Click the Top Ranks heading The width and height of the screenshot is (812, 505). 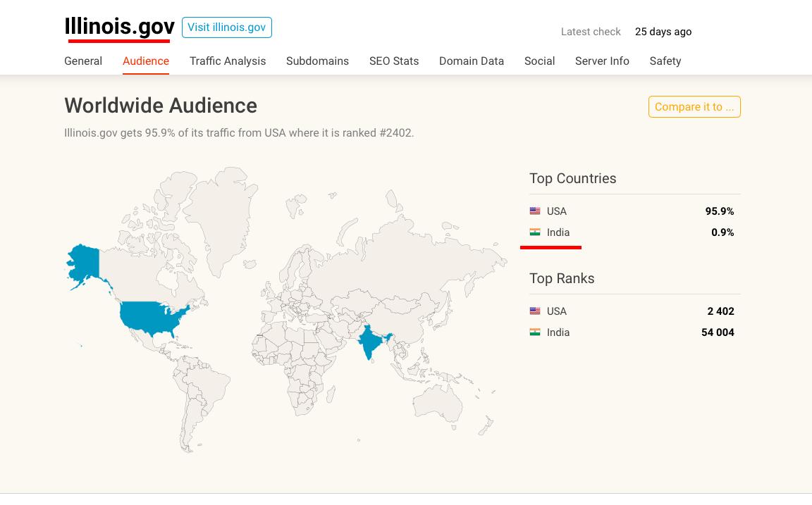tap(562, 278)
